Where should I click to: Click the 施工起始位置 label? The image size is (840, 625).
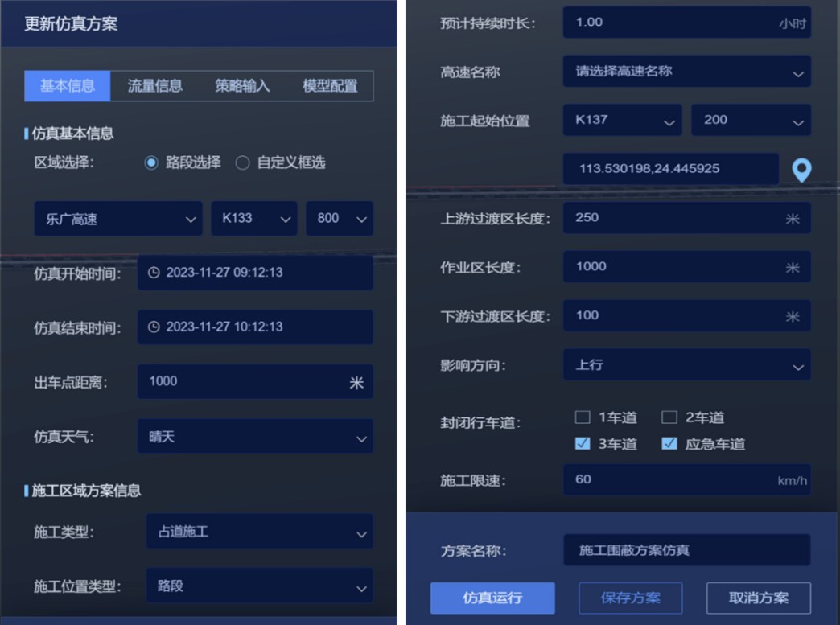(485, 121)
